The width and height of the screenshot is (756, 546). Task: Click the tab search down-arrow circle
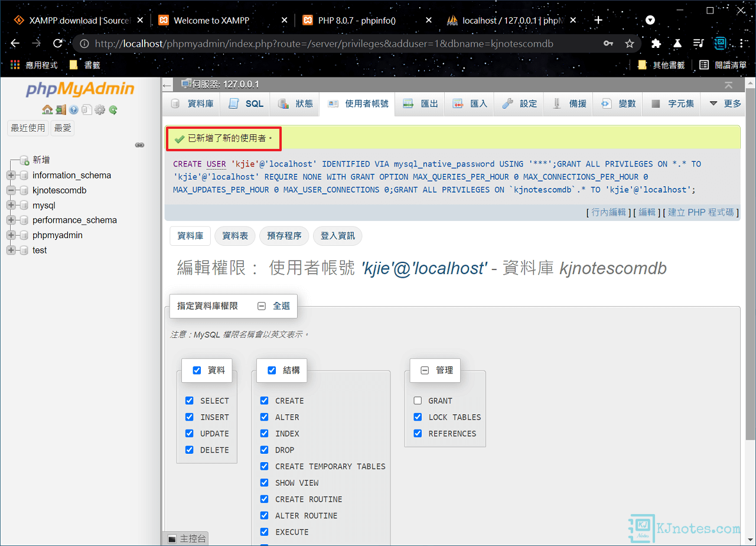(x=650, y=20)
